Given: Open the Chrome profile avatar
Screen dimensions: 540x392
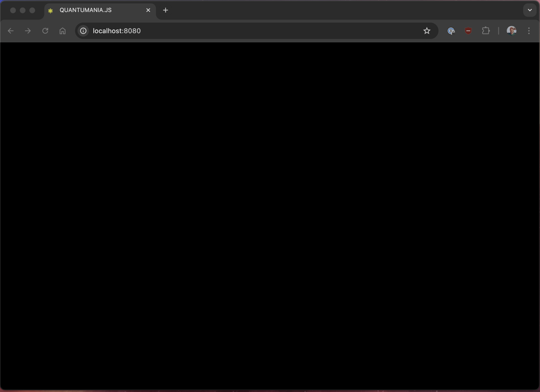Looking at the screenshot, I should click(512, 31).
